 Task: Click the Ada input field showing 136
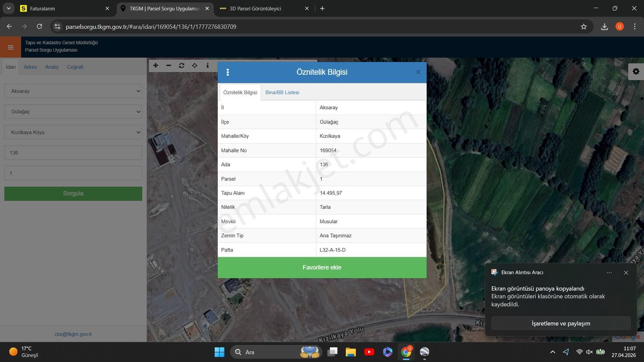pyautogui.click(x=73, y=153)
